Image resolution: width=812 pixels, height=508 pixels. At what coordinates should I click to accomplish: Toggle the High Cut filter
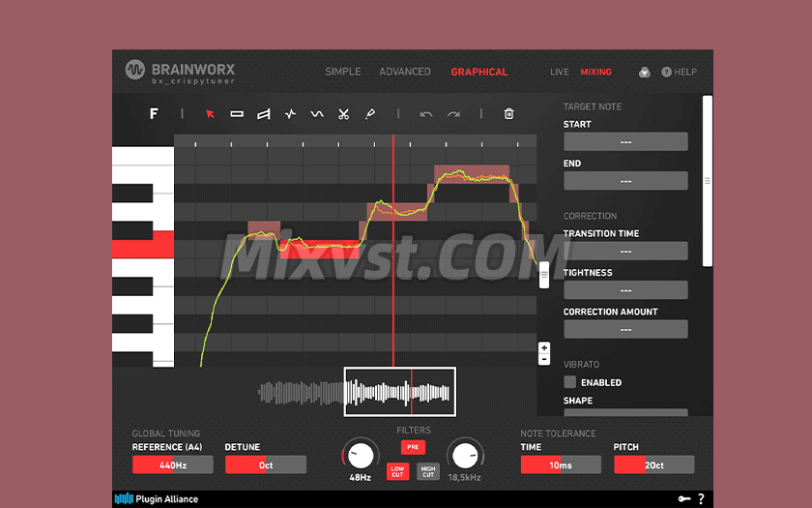tap(428, 471)
